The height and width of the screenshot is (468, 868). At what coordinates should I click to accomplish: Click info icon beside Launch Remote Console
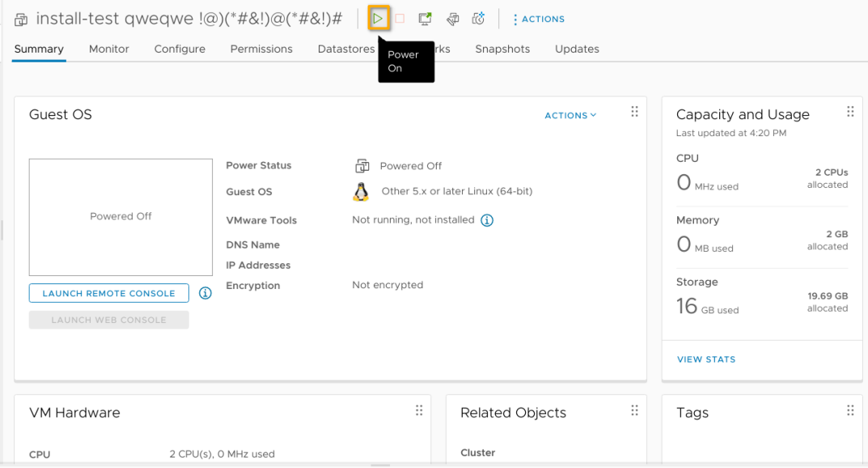pyautogui.click(x=205, y=293)
